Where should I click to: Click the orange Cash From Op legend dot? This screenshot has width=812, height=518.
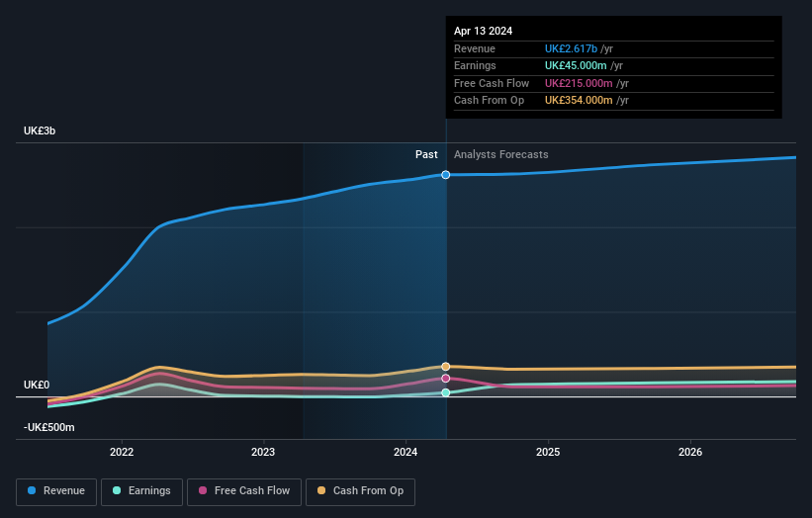point(321,490)
